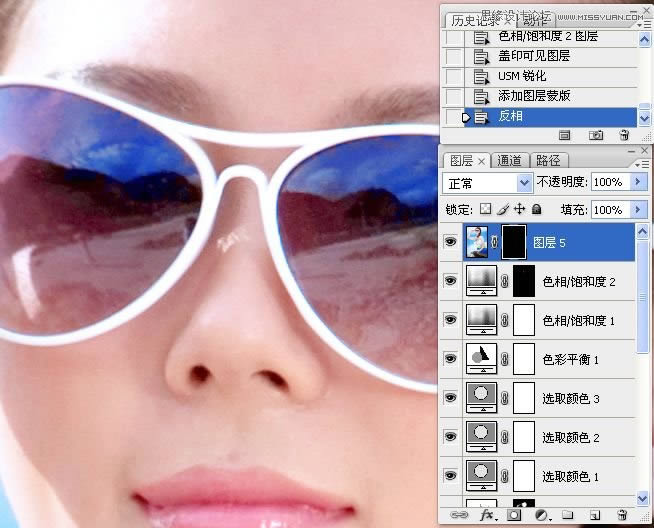Add a layer mask with bottom icon
Screen dimensions: 654x528
(513, 515)
